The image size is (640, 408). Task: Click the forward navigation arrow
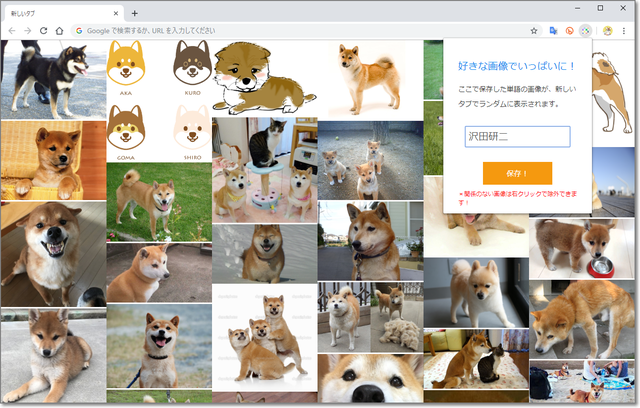tap(27, 31)
